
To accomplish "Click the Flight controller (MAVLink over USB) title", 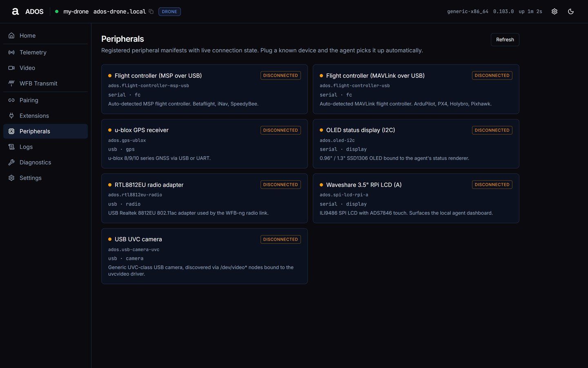I will 375,76.
